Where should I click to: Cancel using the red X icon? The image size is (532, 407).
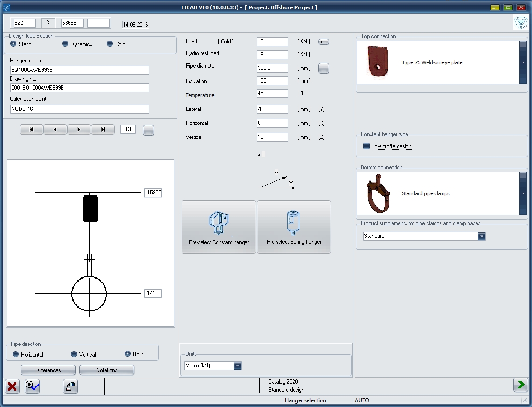(x=12, y=386)
